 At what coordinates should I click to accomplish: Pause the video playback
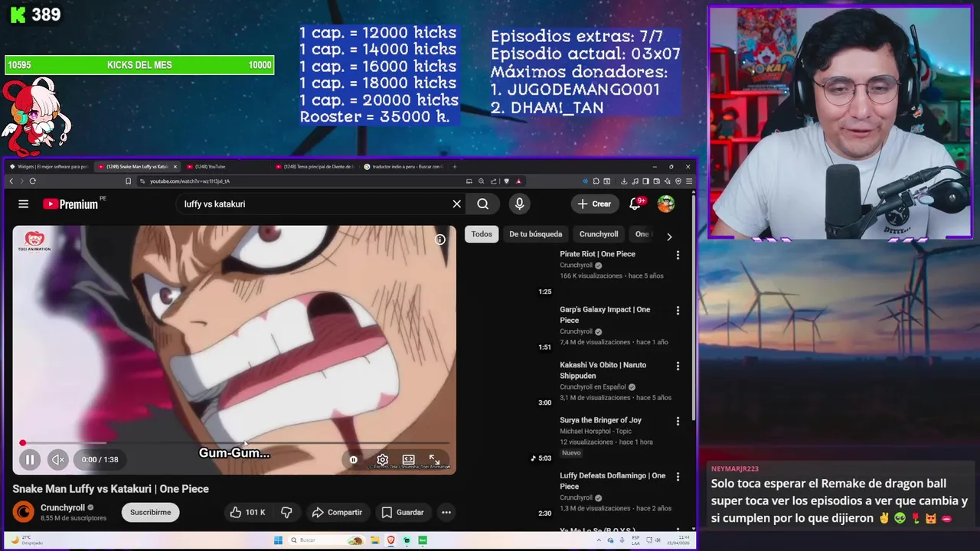(x=30, y=459)
